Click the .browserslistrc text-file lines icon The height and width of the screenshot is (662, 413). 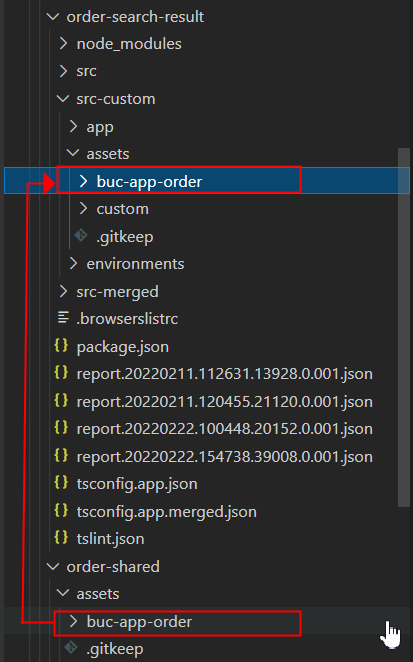click(x=63, y=318)
